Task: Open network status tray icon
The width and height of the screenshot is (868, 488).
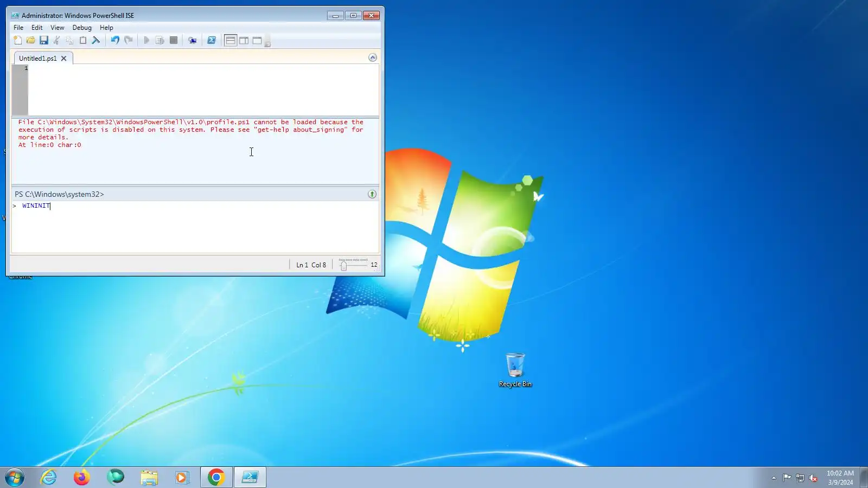Action: coord(800,478)
